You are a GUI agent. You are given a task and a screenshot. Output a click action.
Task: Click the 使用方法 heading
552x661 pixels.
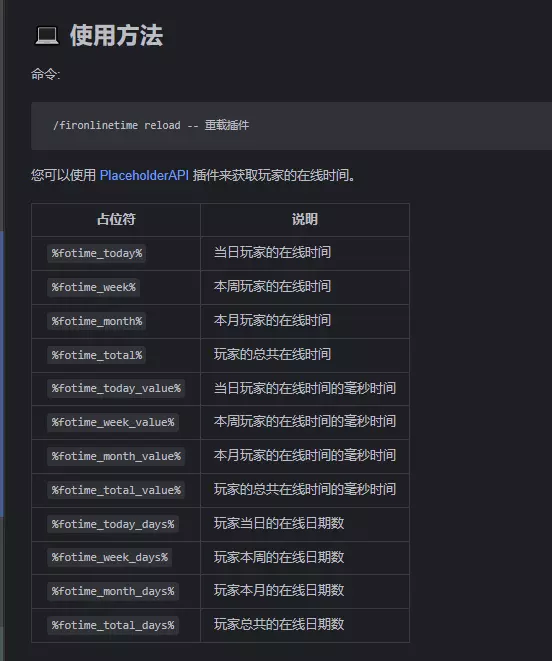[116, 35]
